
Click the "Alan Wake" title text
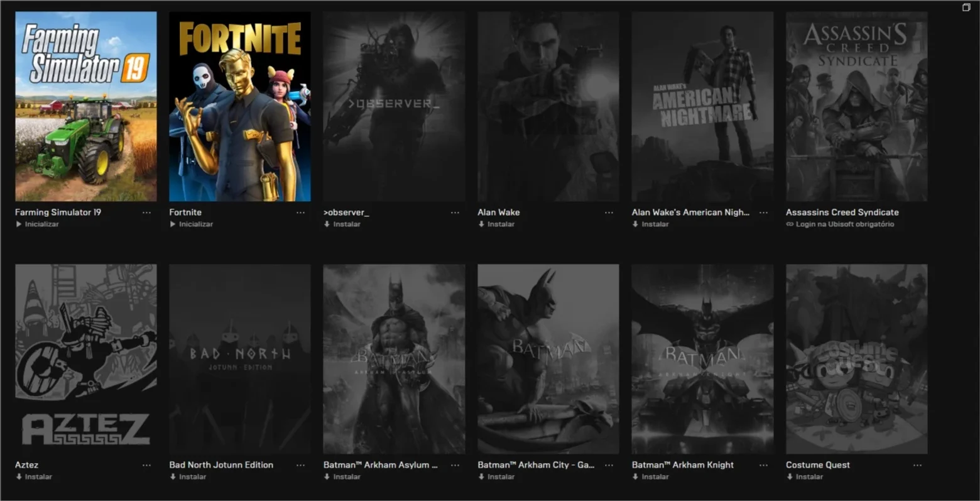499,212
